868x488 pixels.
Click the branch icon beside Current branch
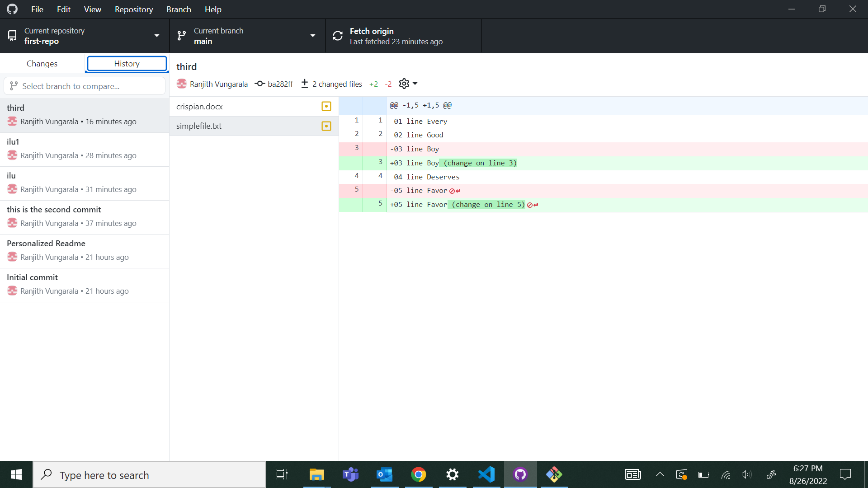pyautogui.click(x=182, y=36)
